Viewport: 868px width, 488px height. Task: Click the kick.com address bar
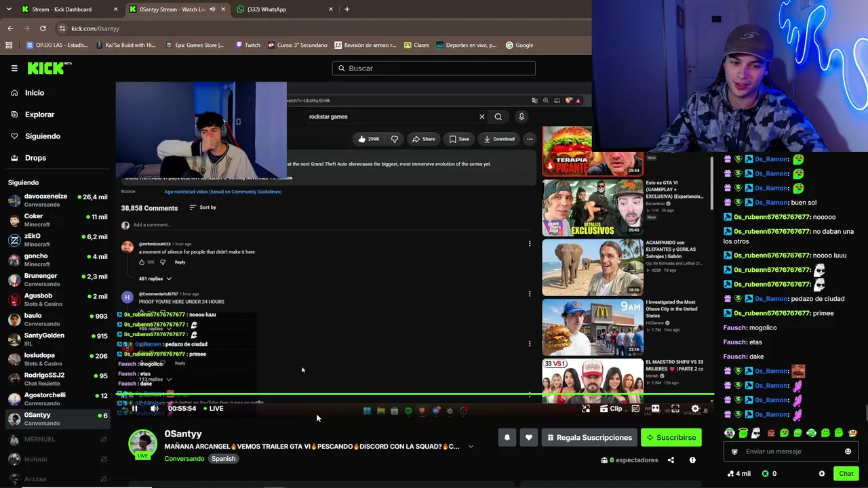[322, 28]
